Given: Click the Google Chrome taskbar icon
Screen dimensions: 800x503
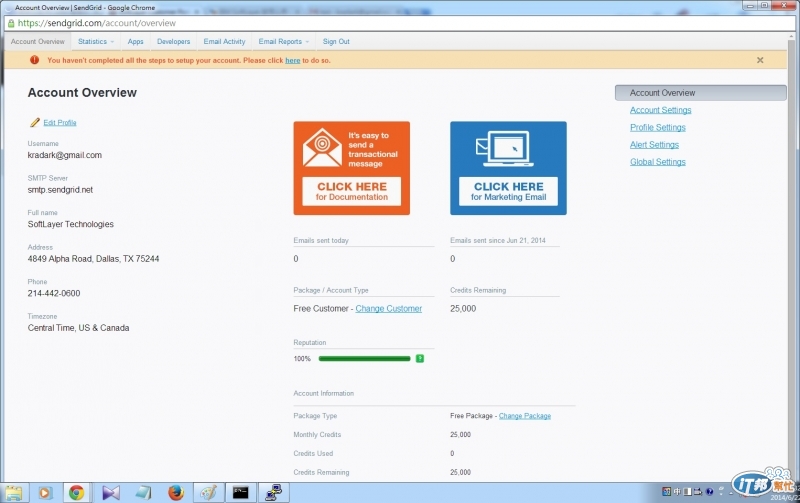Looking at the screenshot, I should pyautogui.click(x=77, y=493).
